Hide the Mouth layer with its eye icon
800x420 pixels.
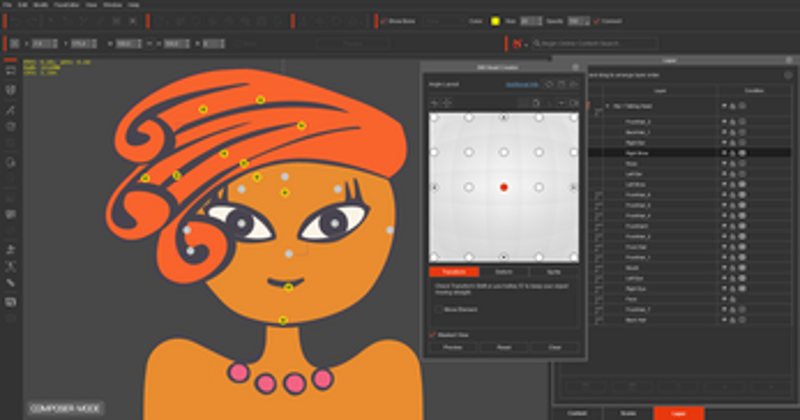[723, 268]
